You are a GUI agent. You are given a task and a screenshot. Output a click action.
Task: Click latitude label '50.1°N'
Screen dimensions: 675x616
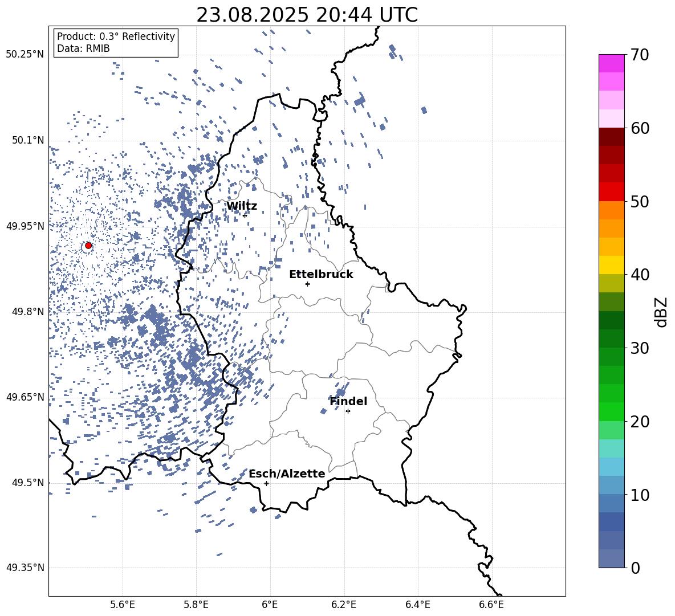(27, 140)
